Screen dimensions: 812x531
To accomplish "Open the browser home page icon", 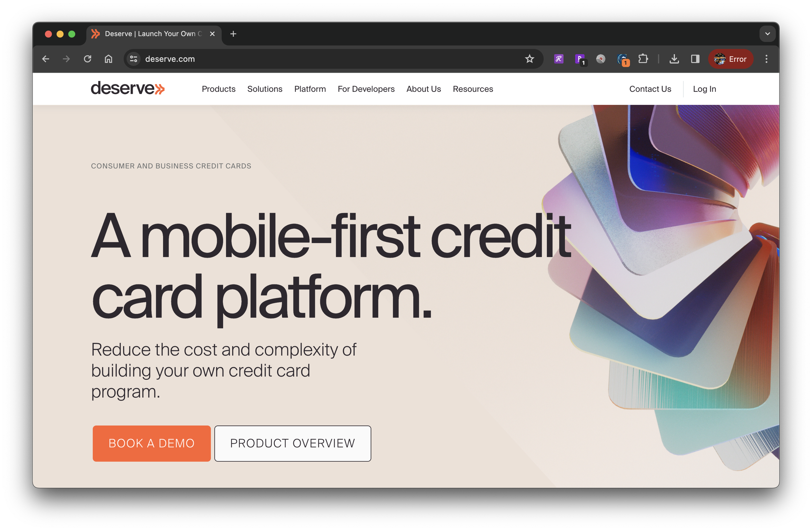I will [x=108, y=59].
